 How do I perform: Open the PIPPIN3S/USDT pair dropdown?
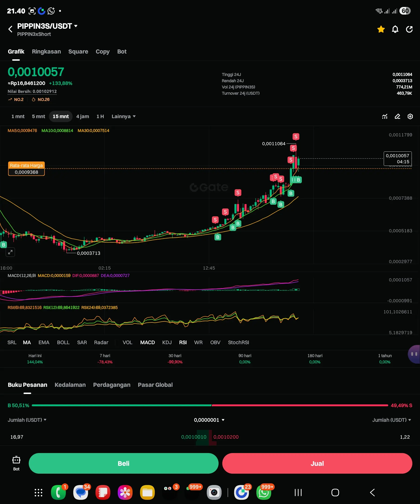point(47,26)
